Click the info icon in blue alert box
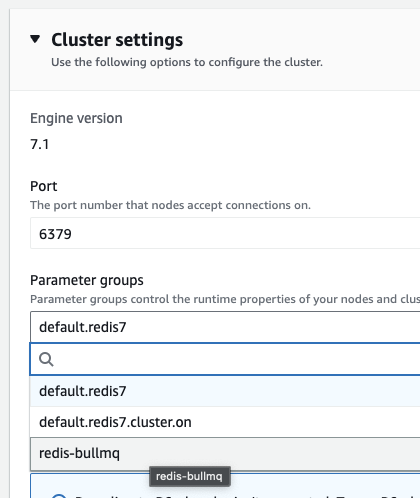This screenshot has width=420, height=498. pos(59,495)
